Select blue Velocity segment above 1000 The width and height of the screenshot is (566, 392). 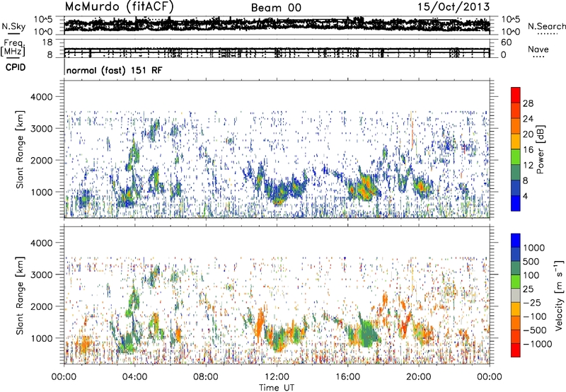(516, 241)
